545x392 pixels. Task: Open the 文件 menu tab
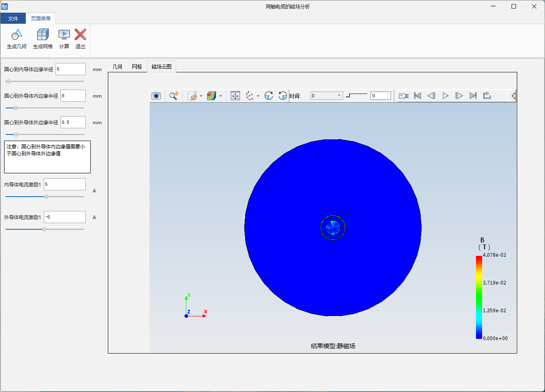point(13,18)
